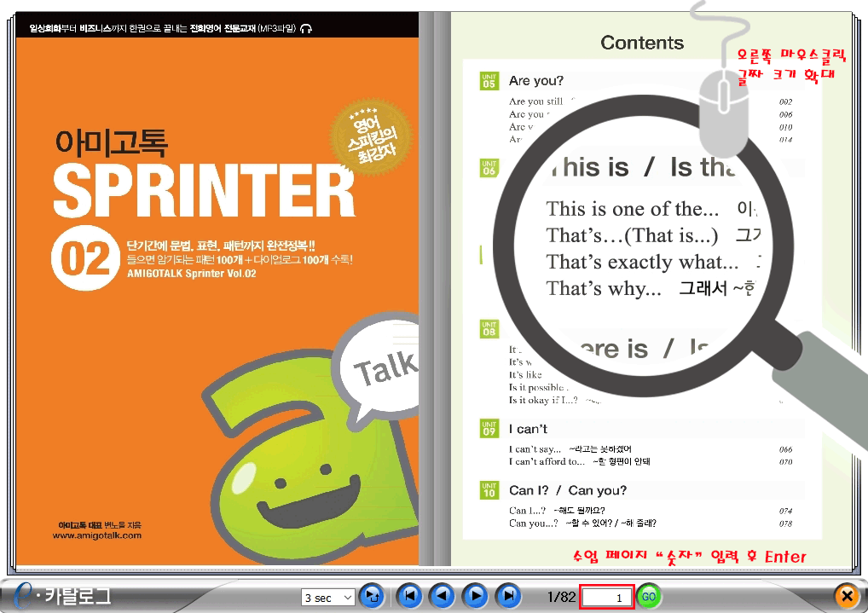Click the e-카탈로그 logo
Image resolution: width=868 pixels, height=613 pixels.
click(62, 595)
